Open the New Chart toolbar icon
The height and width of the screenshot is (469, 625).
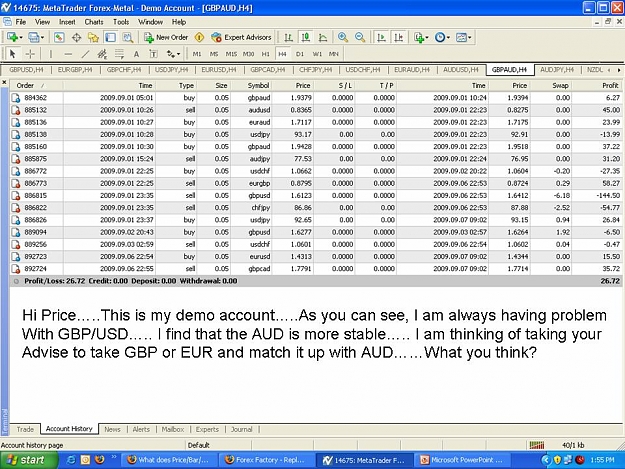(x=12, y=37)
